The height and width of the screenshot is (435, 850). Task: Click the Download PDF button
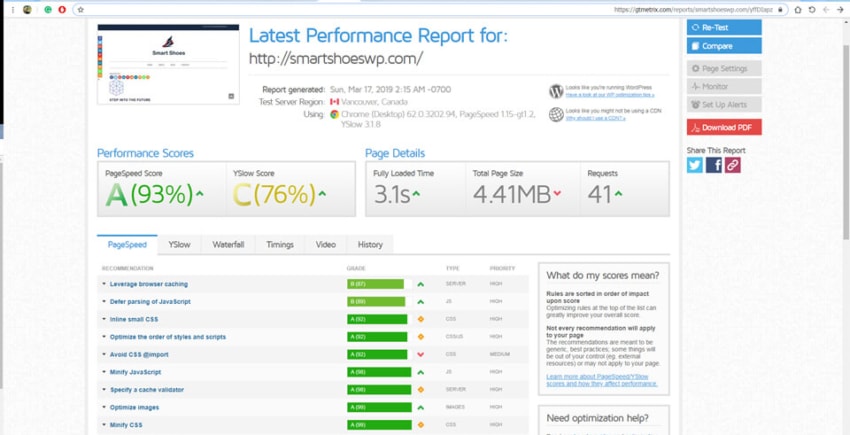pyautogui.click(x=724, y=127)
